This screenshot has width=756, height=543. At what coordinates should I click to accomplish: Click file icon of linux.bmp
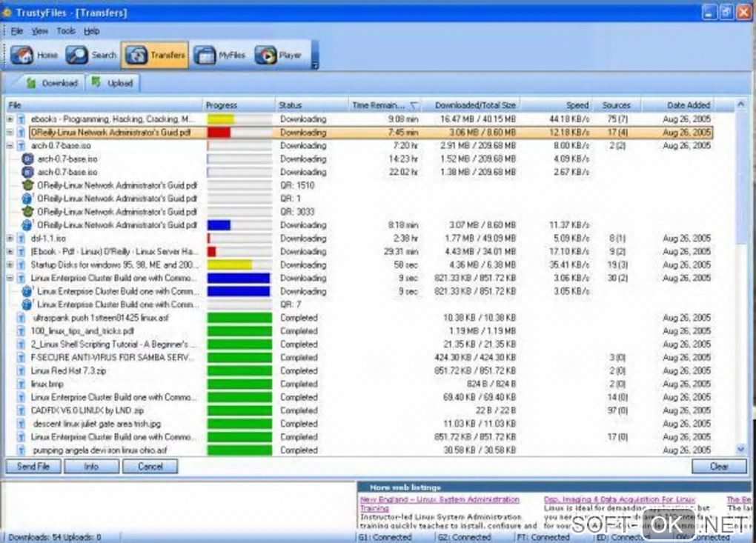coord(21,384)
